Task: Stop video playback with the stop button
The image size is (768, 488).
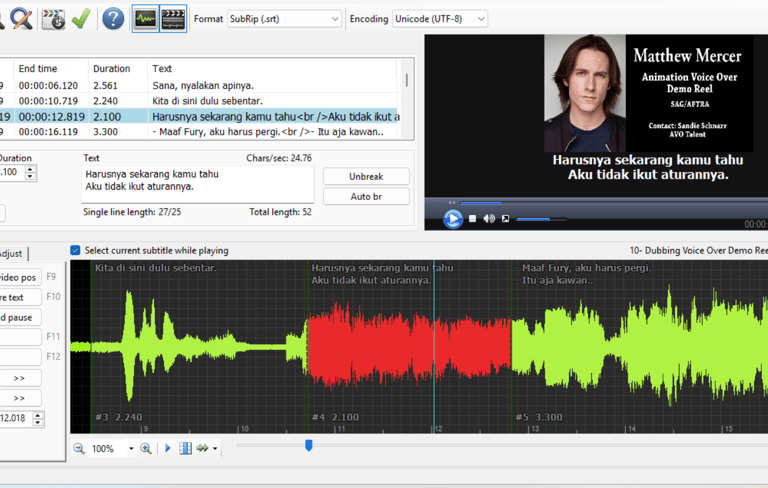Action: coord(472,219)
